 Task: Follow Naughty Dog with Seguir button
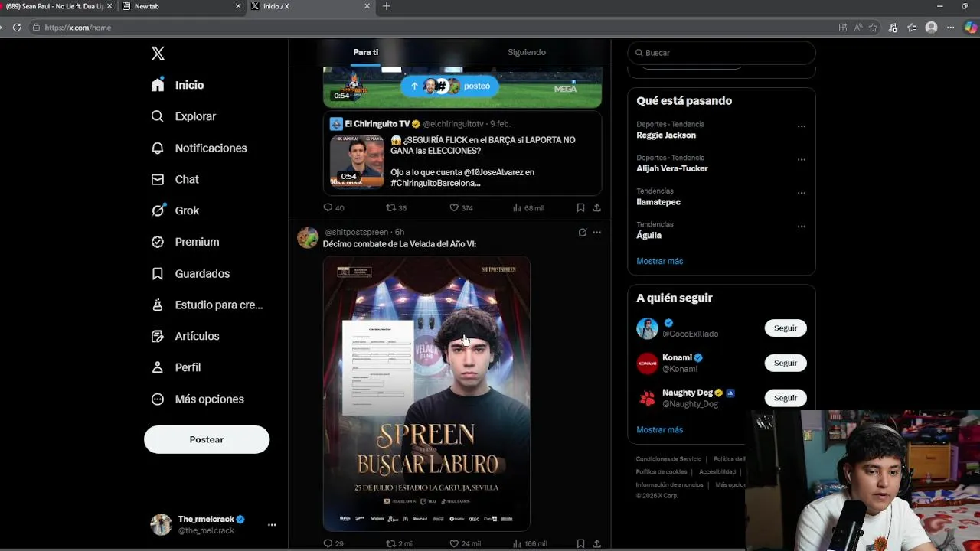pos(786,398)
